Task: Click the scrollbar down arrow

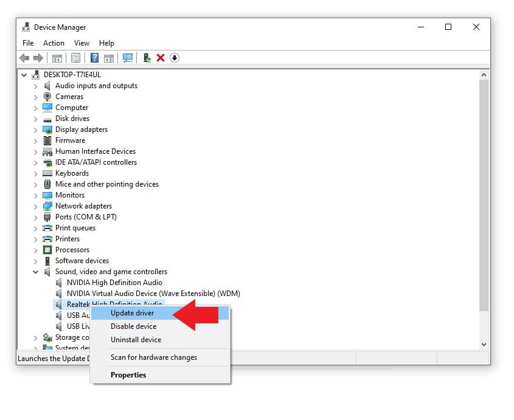Action: click(x=484, y=343)
